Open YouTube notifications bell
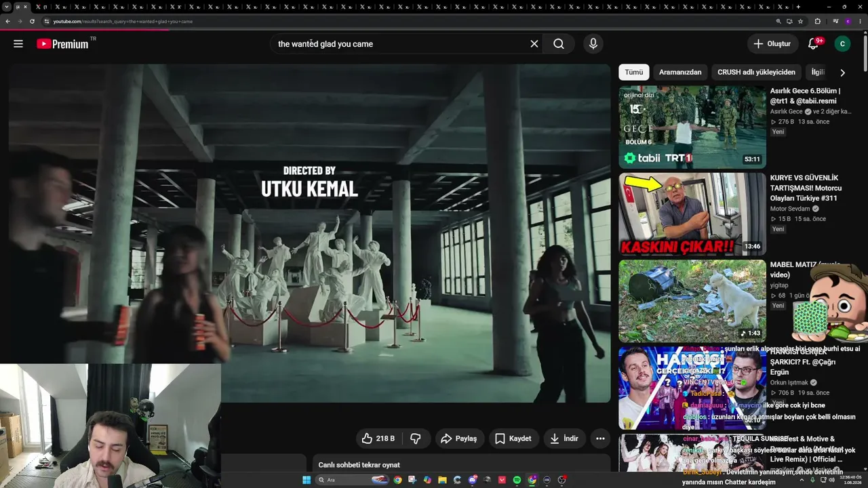 click(814, 44)
